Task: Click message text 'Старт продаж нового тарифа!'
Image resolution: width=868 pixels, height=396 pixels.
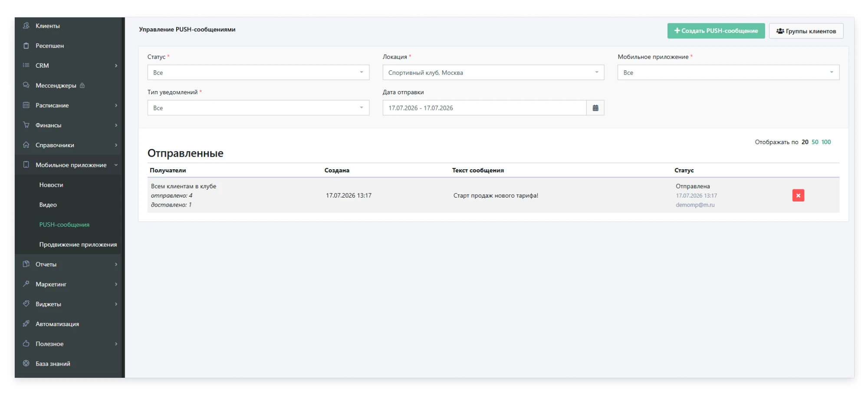Action: click(496, 195)
